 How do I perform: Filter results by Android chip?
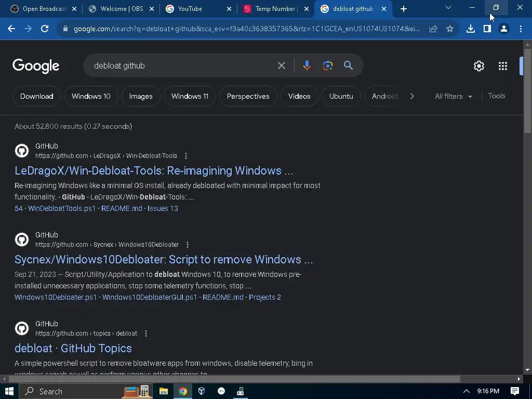click(384, 96)
